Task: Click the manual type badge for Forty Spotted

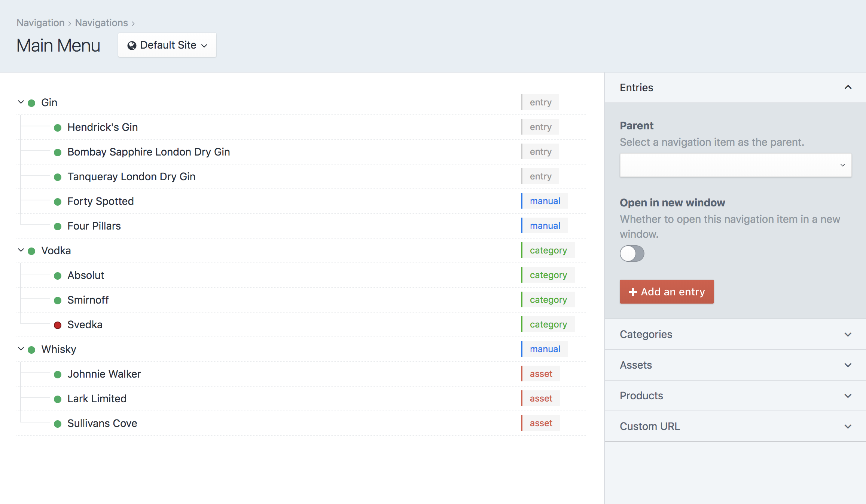Action: 545,201
